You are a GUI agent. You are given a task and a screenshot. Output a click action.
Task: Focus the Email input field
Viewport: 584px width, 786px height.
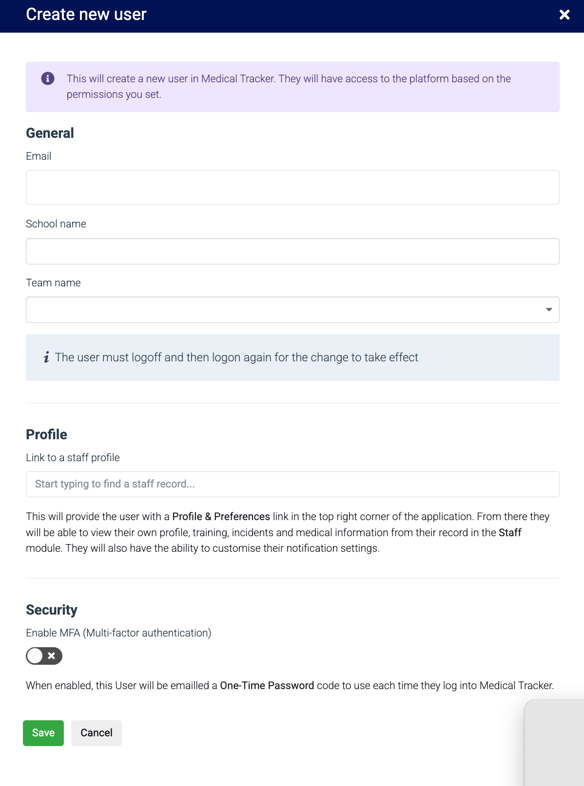pyautogui.click(x=293, y=187)
